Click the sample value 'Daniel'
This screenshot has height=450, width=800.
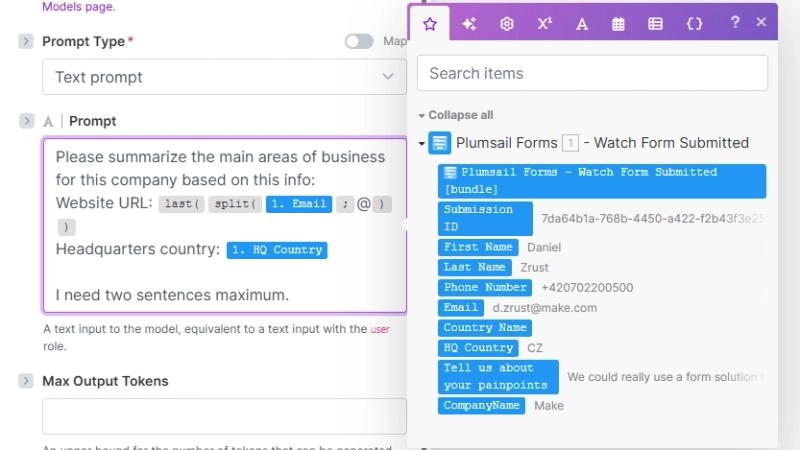tap(544, 247)
